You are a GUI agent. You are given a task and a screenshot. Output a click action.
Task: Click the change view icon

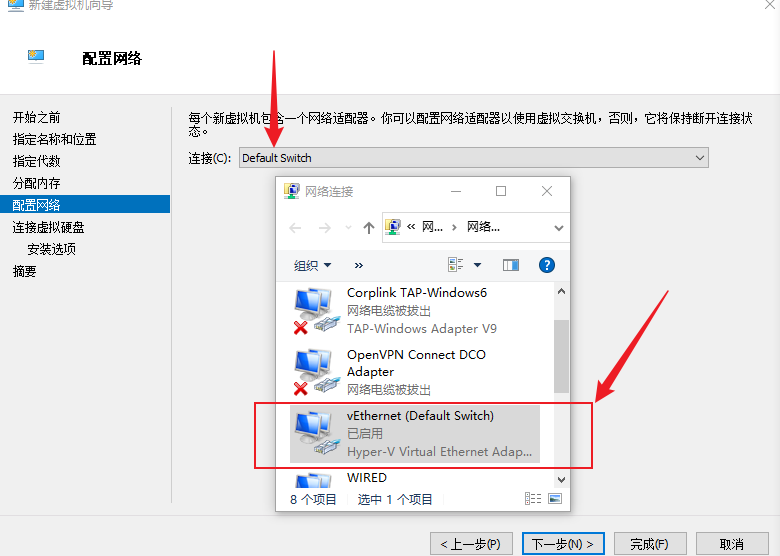pyautogui.click(x=455, y=265)
